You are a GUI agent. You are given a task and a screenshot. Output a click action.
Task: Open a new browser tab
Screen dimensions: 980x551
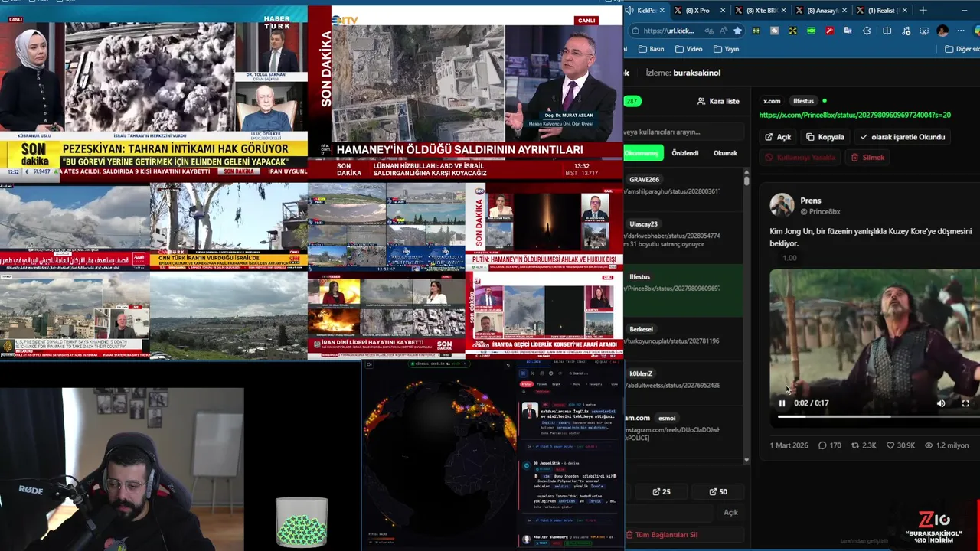pos(923,11)
